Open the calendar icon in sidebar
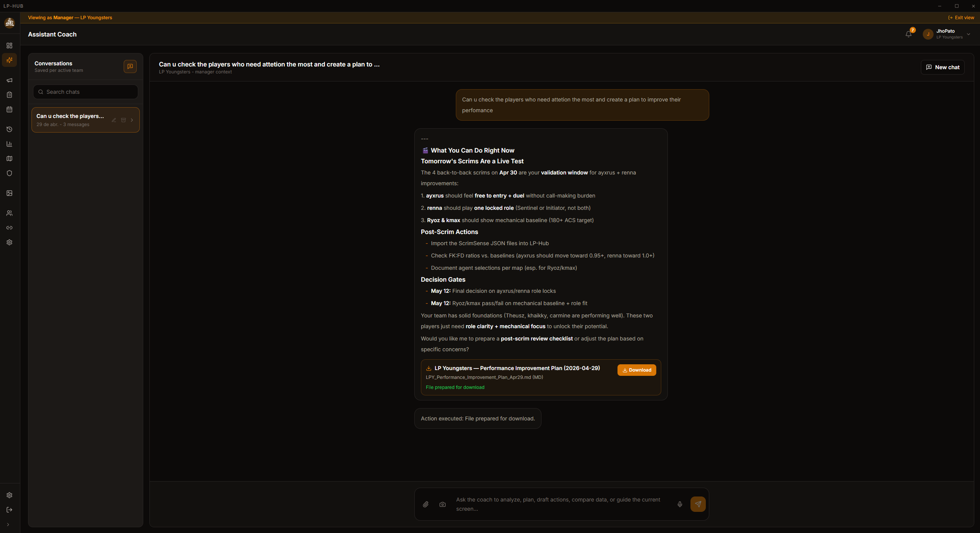Screen dimensions: 980x533 [10, 110]
